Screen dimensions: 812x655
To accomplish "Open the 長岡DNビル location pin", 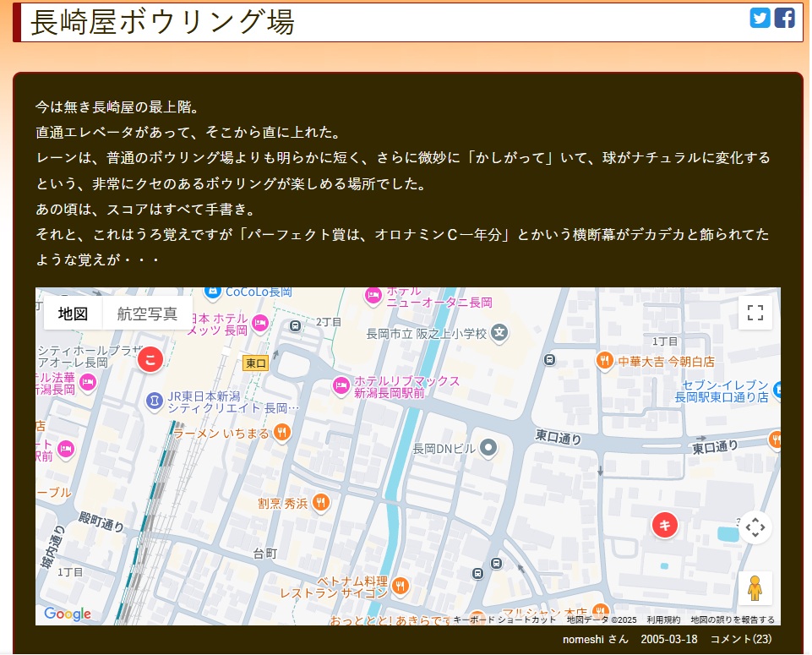I will click(x=488, y=447).
